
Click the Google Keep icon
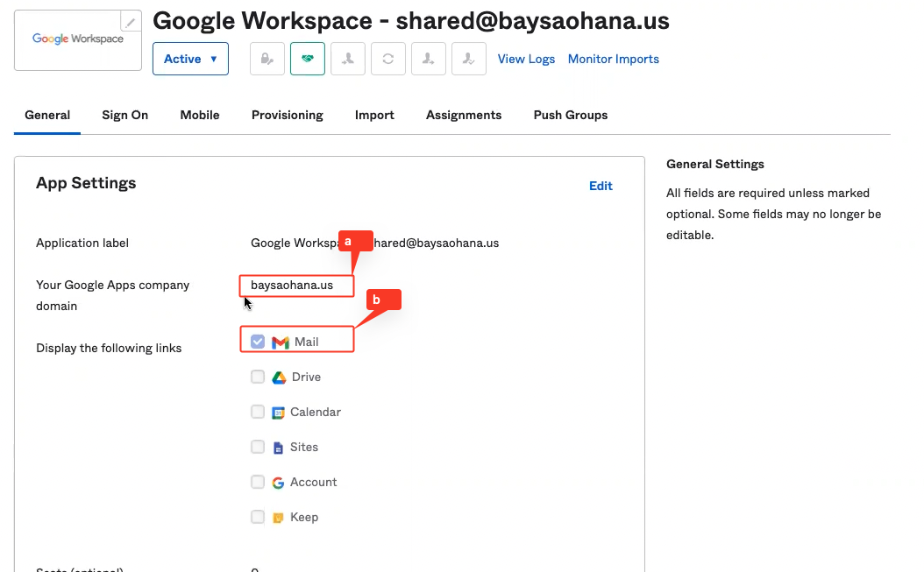[278, 518]
